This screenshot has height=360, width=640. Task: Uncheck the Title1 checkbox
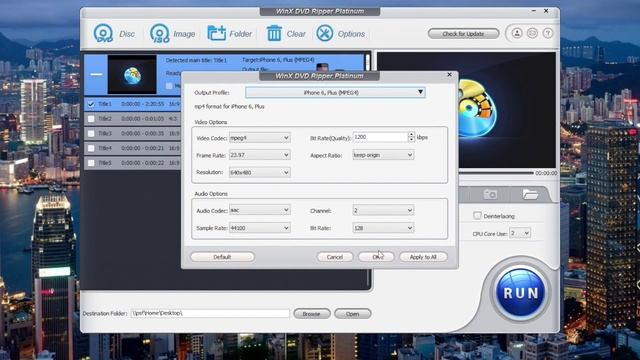coord(91,104)
